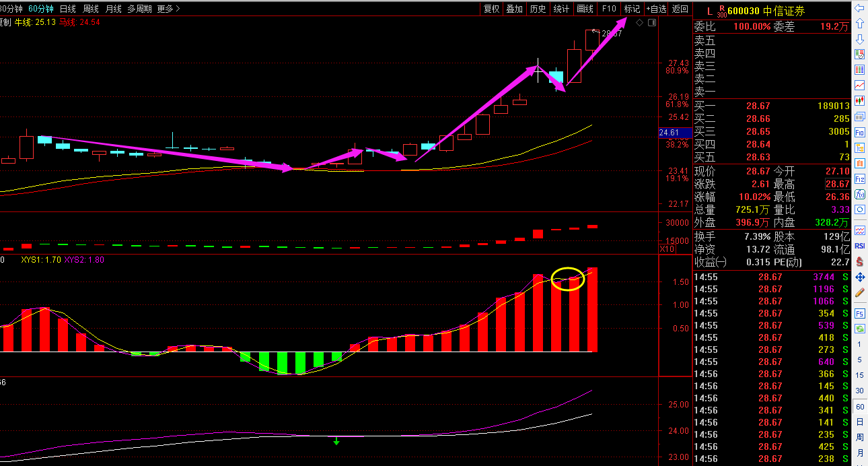The width and height of the screenshot is (868, 466).
Task: Switch to daily period 日 in the sidebar
Action: pyautogui.click(x=860, y=422)
